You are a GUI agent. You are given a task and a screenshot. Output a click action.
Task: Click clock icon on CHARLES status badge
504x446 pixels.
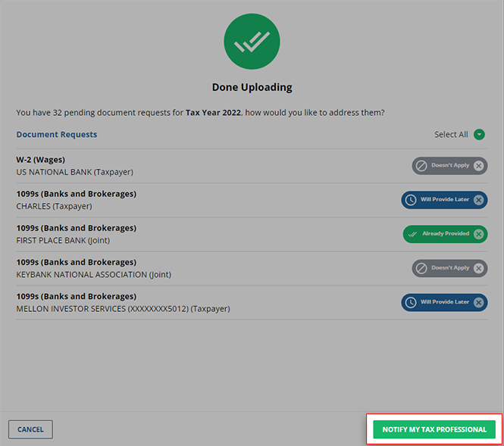(411, 200)
